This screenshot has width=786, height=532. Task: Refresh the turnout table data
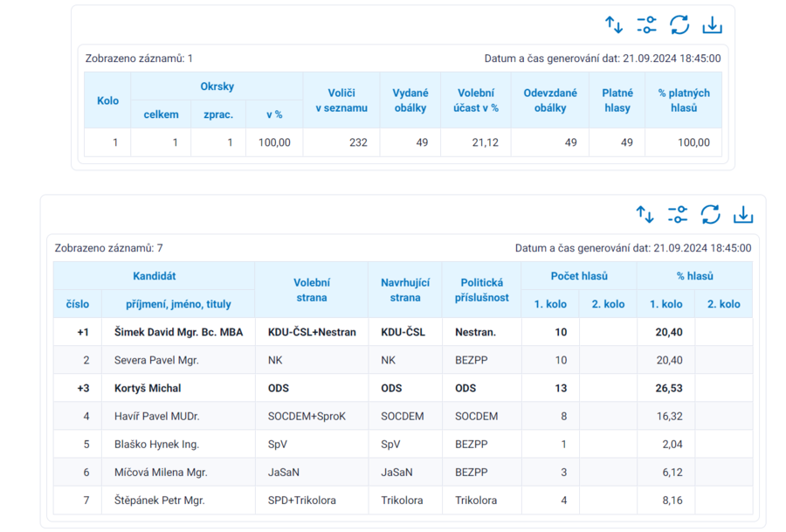pos(679,24)
